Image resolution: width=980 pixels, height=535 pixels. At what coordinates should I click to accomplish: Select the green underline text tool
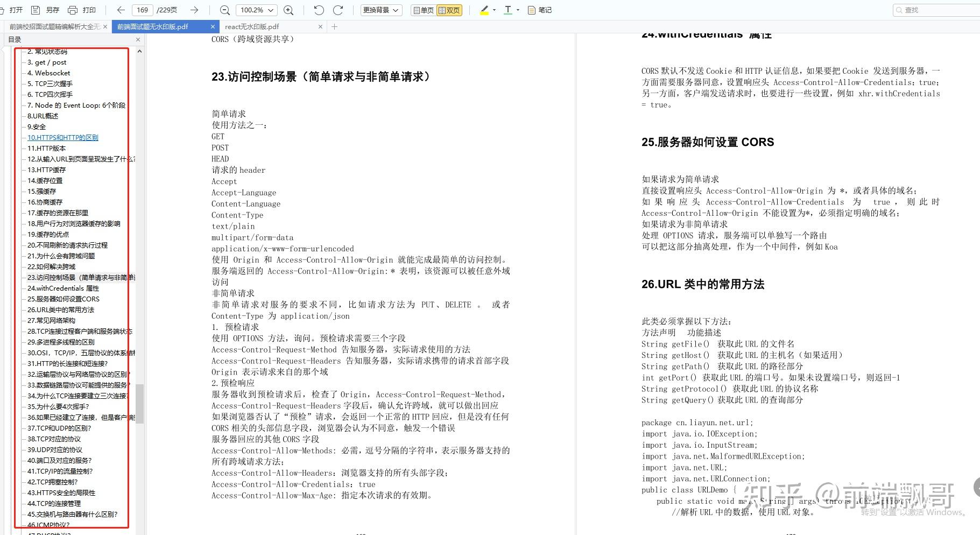tap(508, 10)
